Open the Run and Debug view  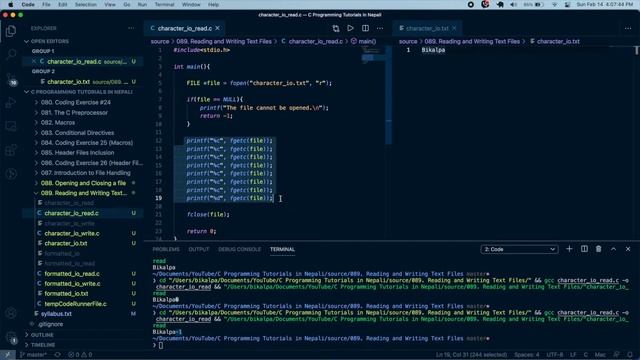click(x=11, y=102)
